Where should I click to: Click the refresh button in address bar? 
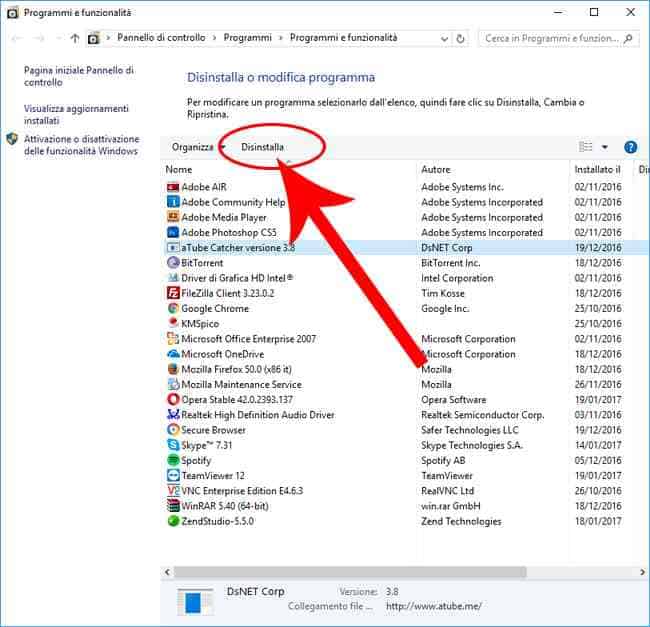click(460, 39)
